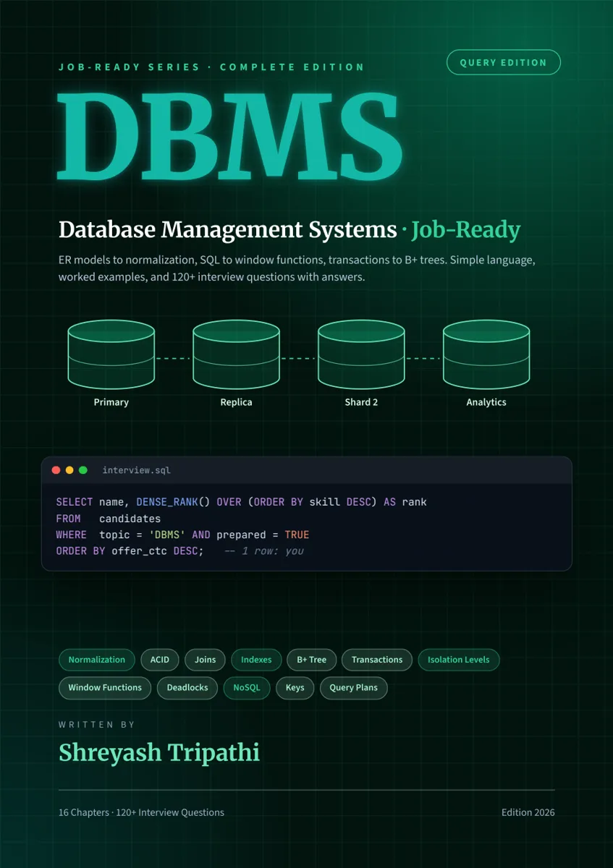Click the yellow dot in code window
This screenshot has width=613, height=868.
pyautogui.click(x=69, y=470)
